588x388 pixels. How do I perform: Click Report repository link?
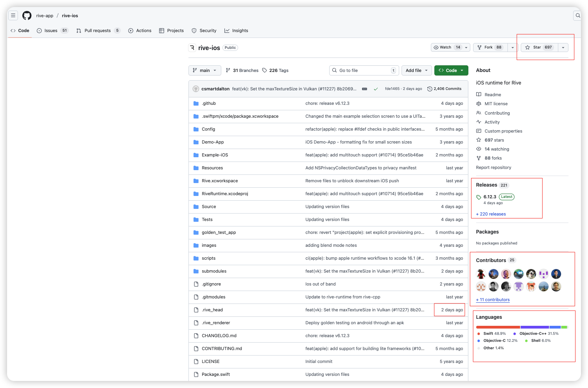[x=493, y=167]
